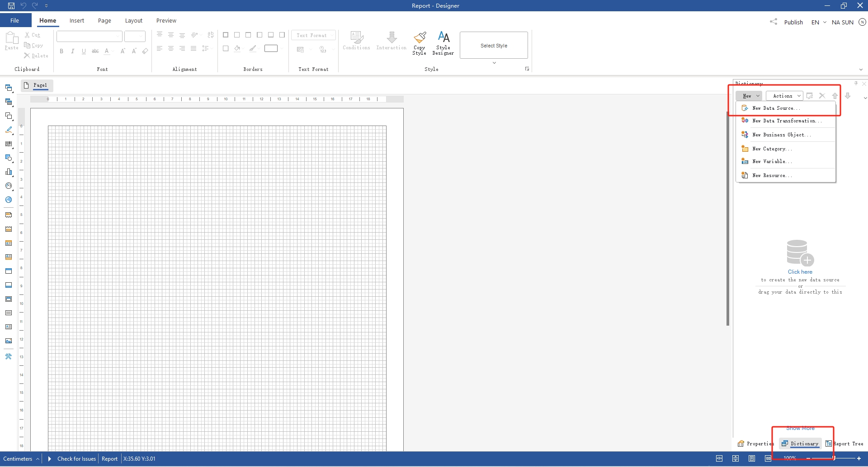Toggle Italic text formatting
This screenshot has width=868, height=467.
72,51
